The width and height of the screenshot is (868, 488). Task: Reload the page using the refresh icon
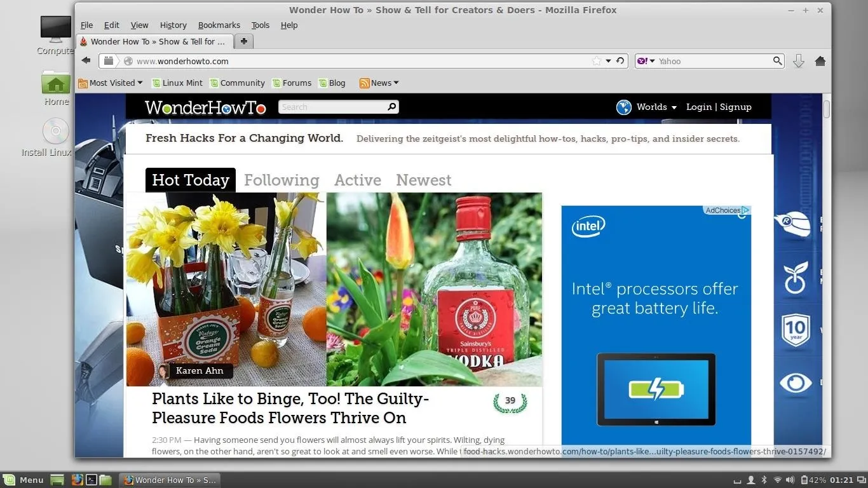tap(620, 61)
